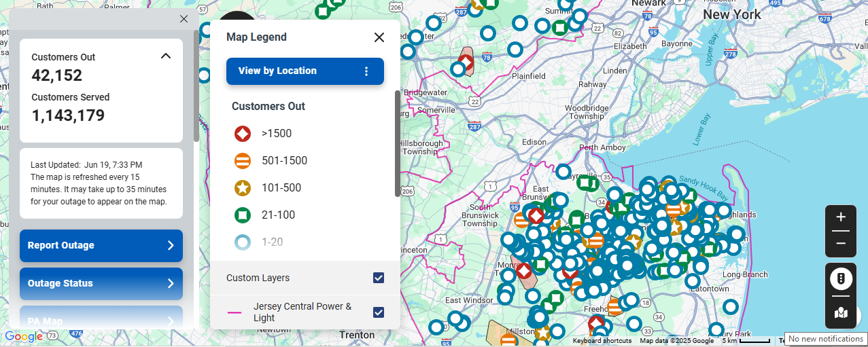The height and width of the screenshot is (347, 868).
Task: Collapse the Customers Out summary card
Action: tap(165, 56)
